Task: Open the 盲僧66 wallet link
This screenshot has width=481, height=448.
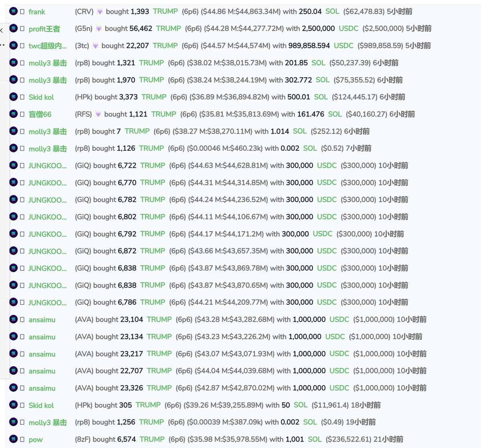Action: (x=40, y=115)
